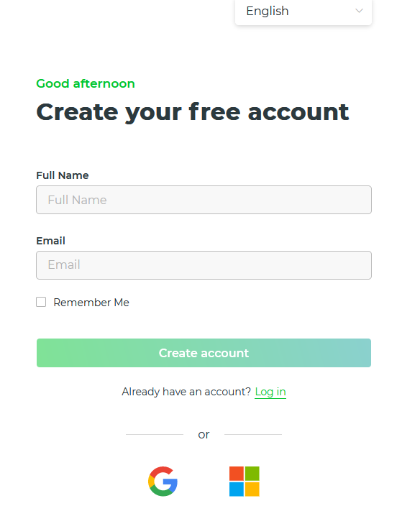Click the 'Create your free account' heading

[x=193, y=112]
